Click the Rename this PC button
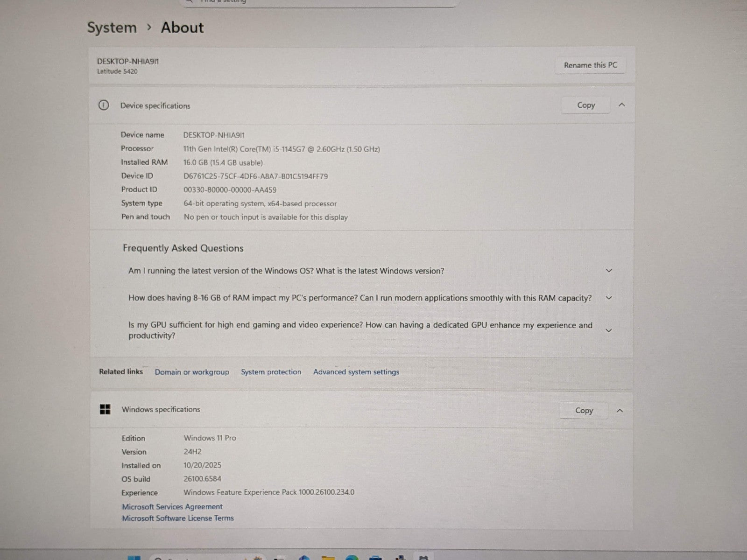This screenshot has width=747, height=560. [x=590, y=65]
